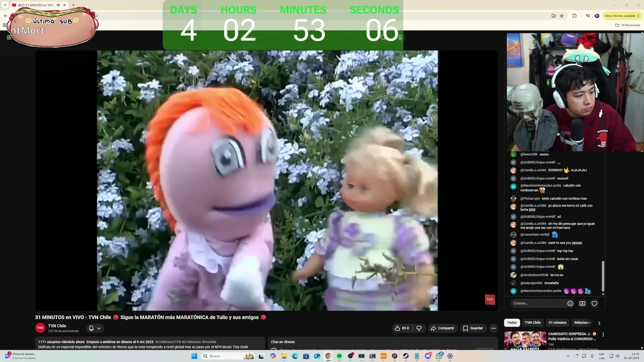Click the New Chrome available button
The width and height of the screenshot is (644, 362).
coord(623,16)
